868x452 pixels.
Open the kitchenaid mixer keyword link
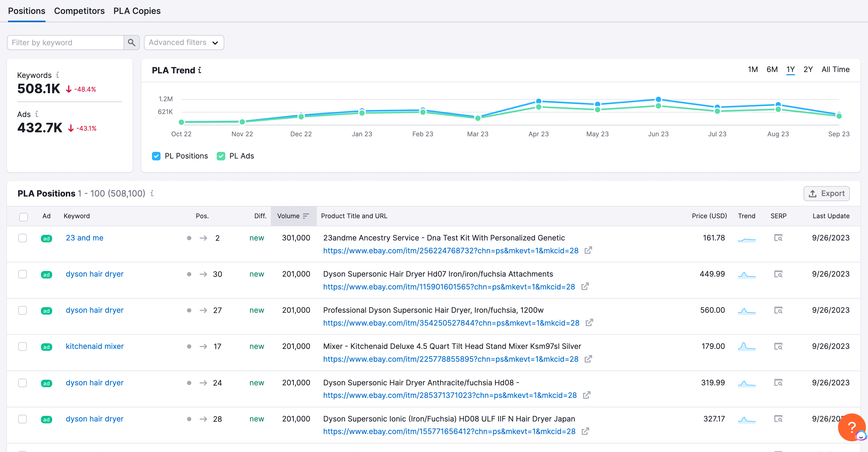95,346
